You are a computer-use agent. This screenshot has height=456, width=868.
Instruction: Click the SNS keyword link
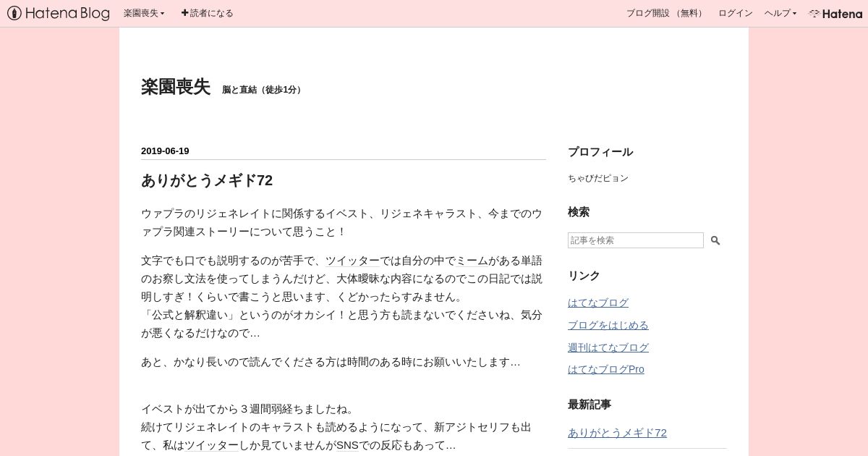pyautogui.click(x=347, y=445)
